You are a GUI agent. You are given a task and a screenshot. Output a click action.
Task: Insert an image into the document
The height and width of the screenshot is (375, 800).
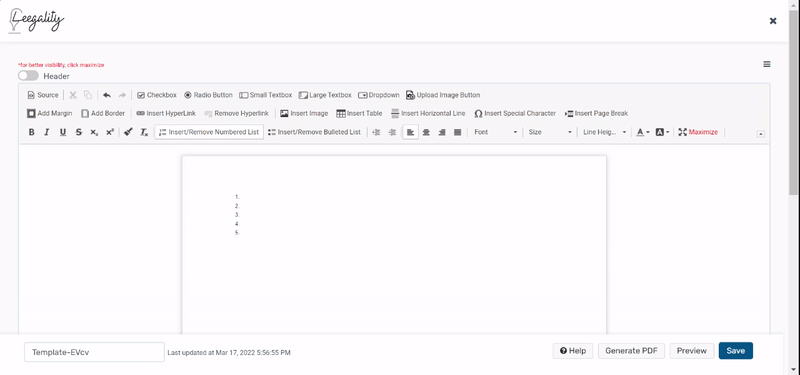click(x=304, y=113)
